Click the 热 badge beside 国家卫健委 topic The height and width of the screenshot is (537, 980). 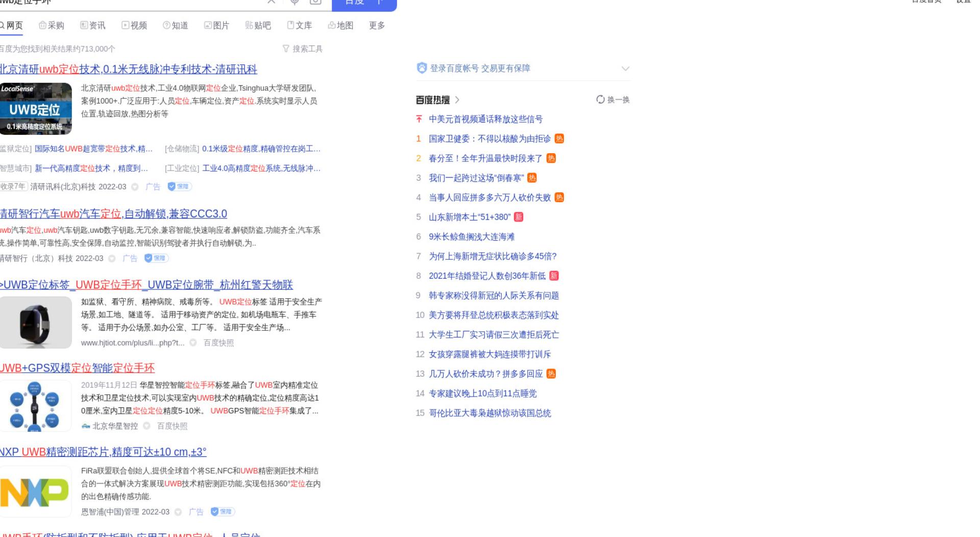click(559, 139)
